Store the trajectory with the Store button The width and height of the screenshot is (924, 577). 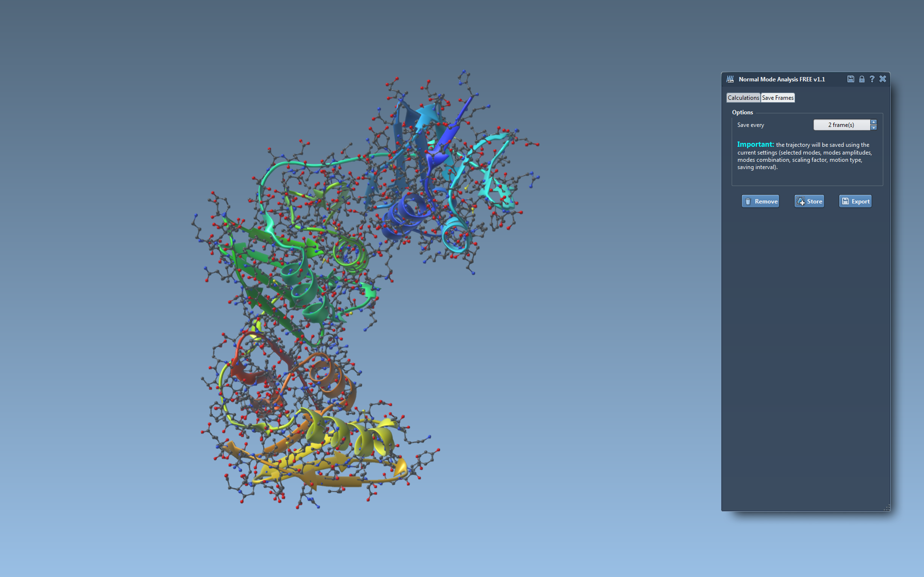pyautogui.click(x=809, y=202)
